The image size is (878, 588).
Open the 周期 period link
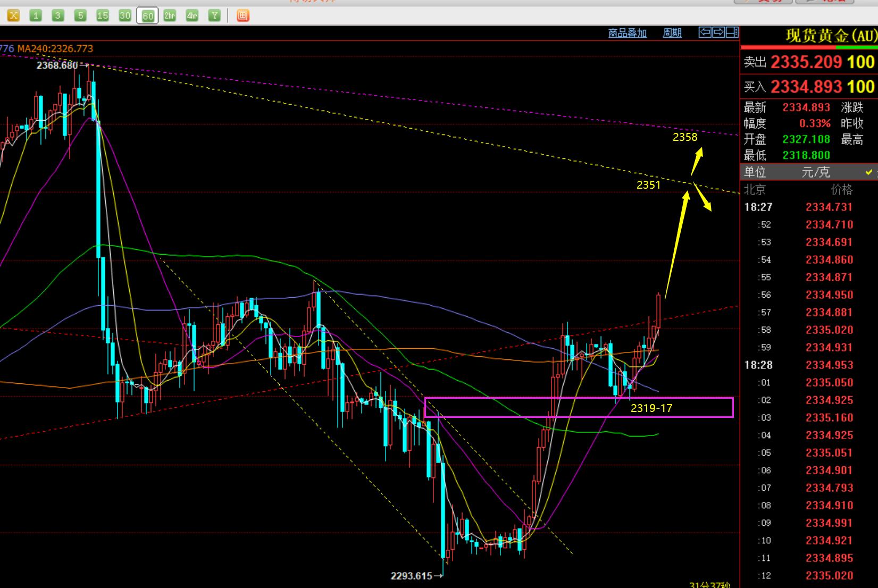tap(672, 33)
